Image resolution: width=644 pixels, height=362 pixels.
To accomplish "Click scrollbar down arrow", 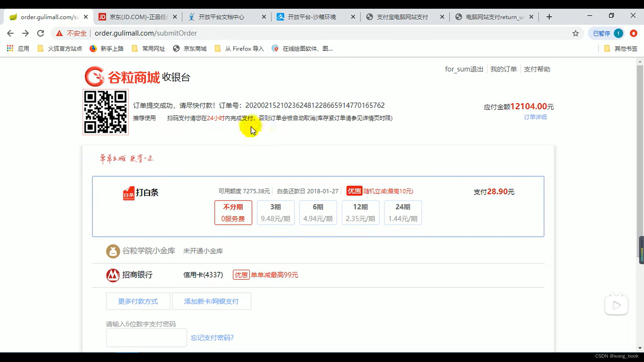I will [x=640, y=348].
